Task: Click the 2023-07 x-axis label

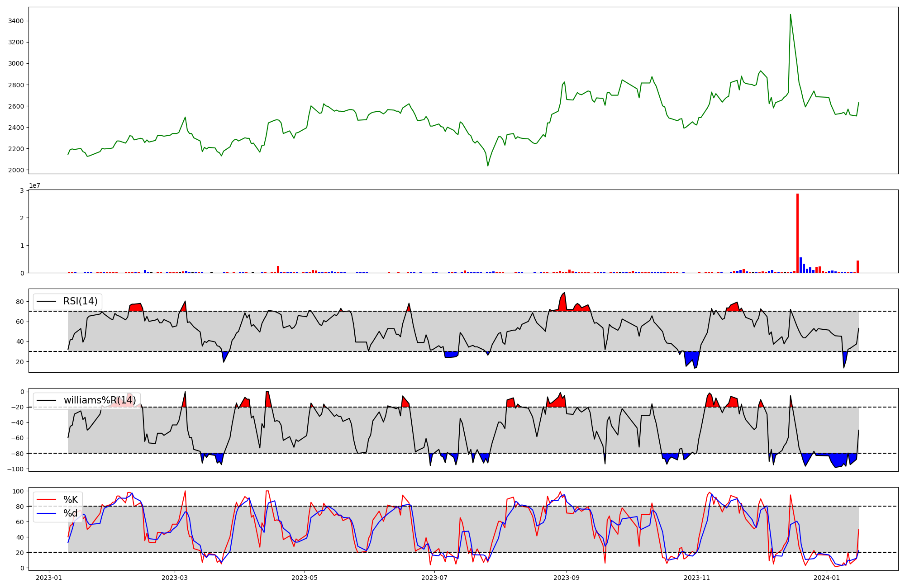Action: [434, 578]
